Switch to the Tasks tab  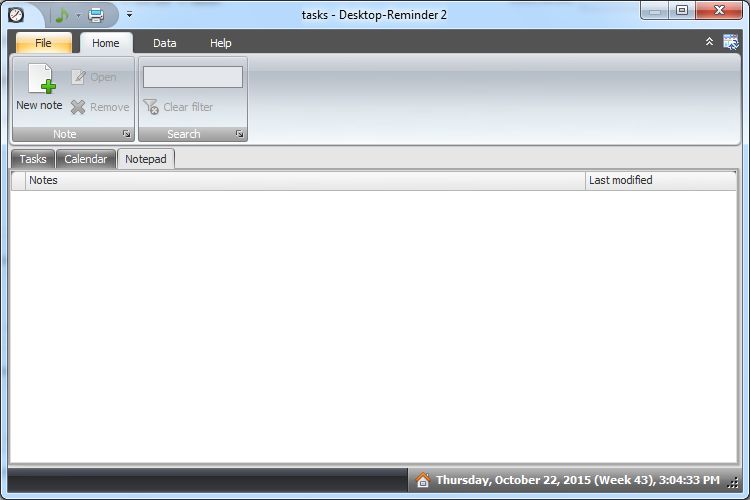33,159
